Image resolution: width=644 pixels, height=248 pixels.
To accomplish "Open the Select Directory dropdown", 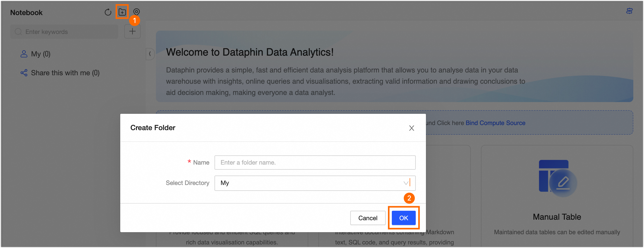I will click(315, 183).
